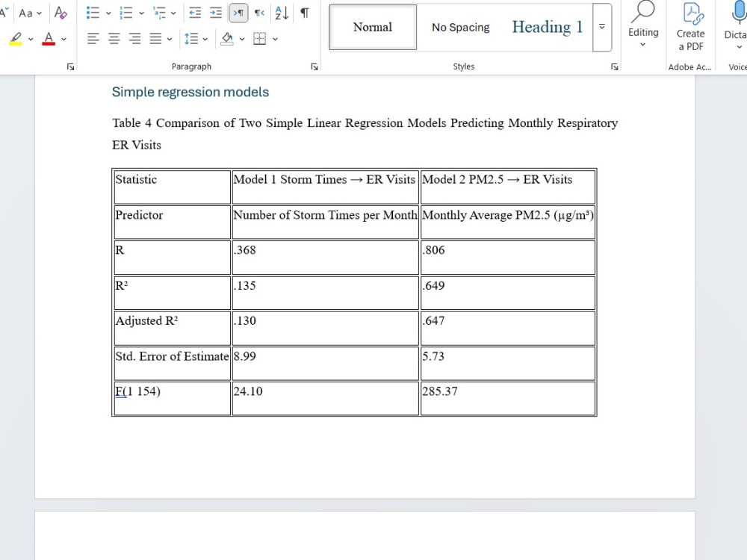Expand the Styles gallery
Screen dimensions: 747x560
pyautogui.click(x=602, y=27)
